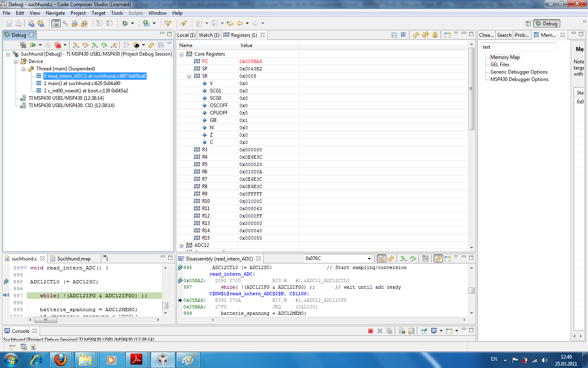Click the Assembly Step Into icon in Debug toolbar
Screen dimensions: 588x368
click(x=95, y=45)
